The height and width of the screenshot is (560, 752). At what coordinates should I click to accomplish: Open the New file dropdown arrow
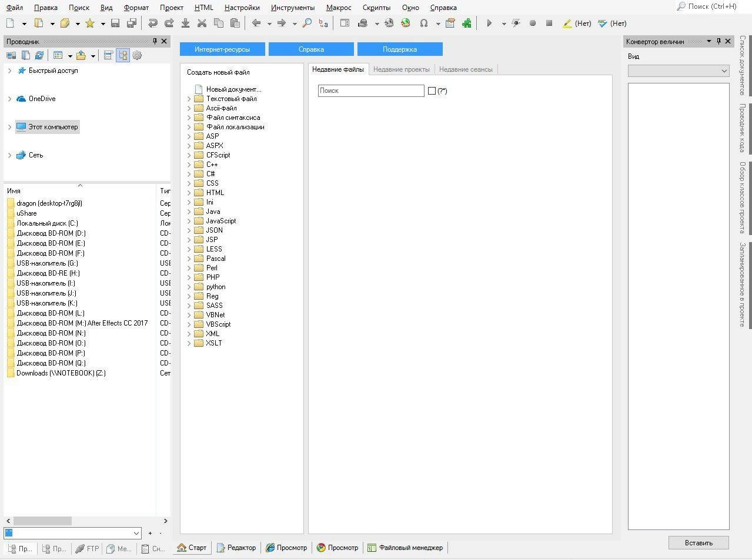pyautogui.click(x=24, y=24)
